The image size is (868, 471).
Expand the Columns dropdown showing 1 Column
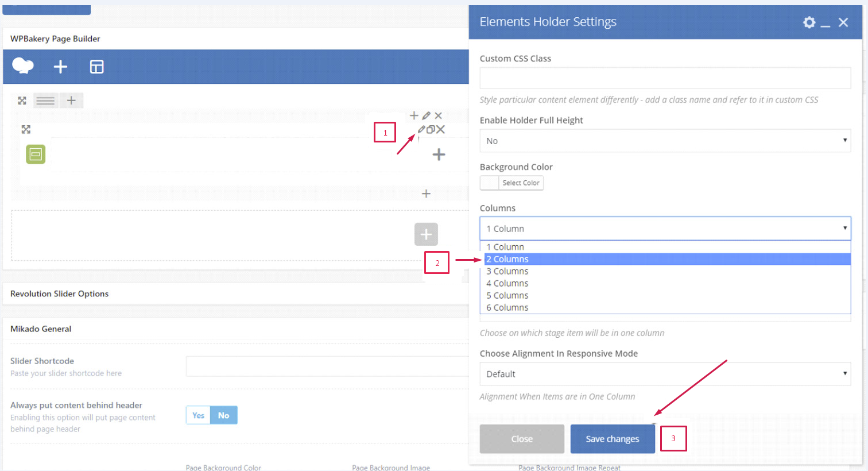[x=665, y=229]
